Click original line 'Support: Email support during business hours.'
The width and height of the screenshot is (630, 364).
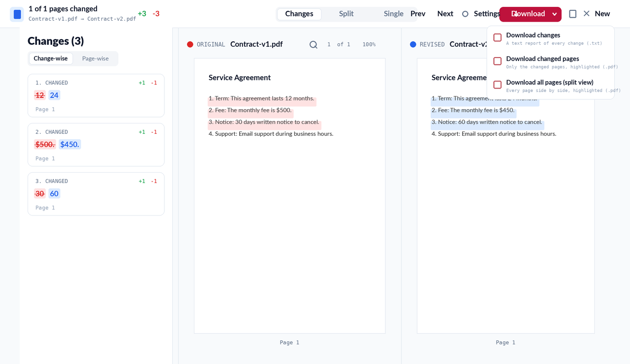coord(271,134)
